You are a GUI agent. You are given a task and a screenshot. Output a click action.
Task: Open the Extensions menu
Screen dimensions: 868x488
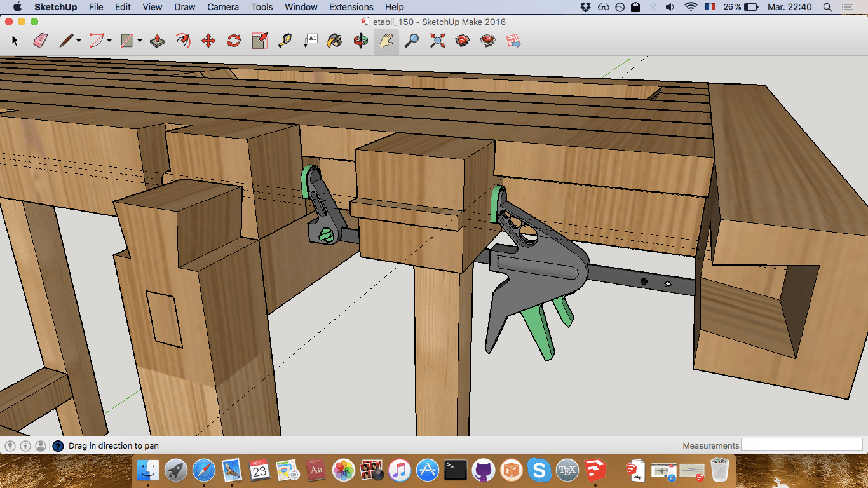351,7
